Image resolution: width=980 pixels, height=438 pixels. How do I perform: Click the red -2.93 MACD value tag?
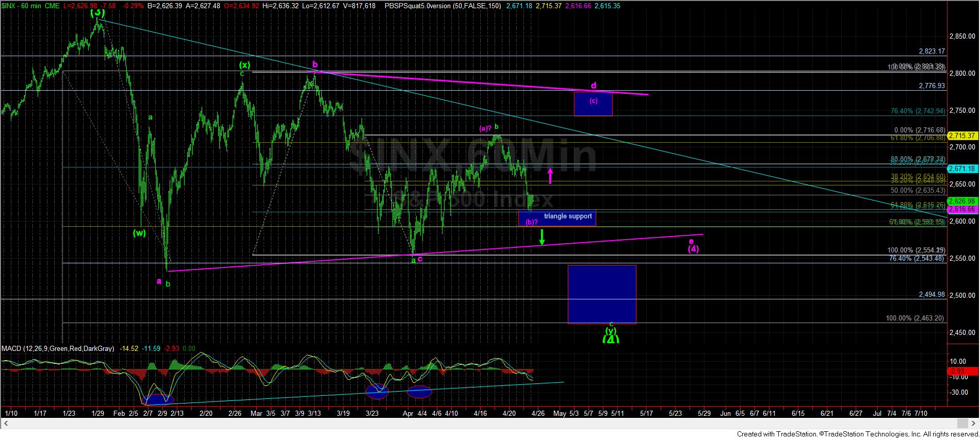tap(962, 372)
